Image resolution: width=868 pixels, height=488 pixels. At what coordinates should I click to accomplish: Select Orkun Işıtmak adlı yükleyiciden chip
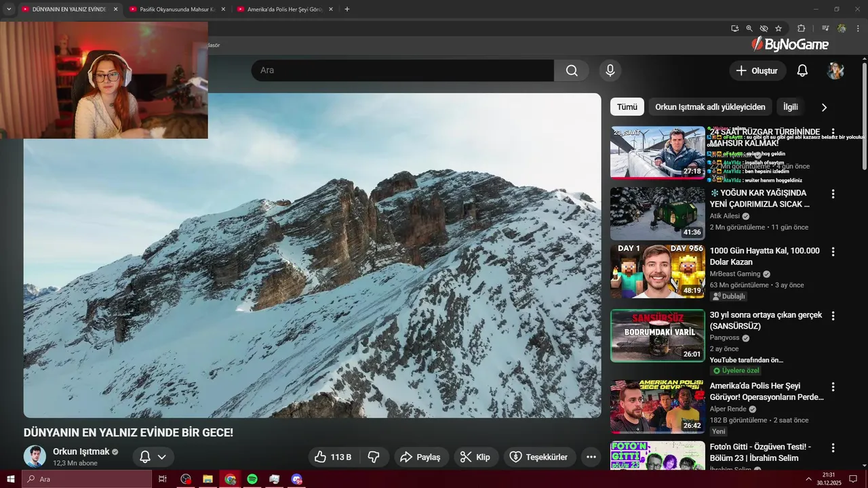[710, 107]
